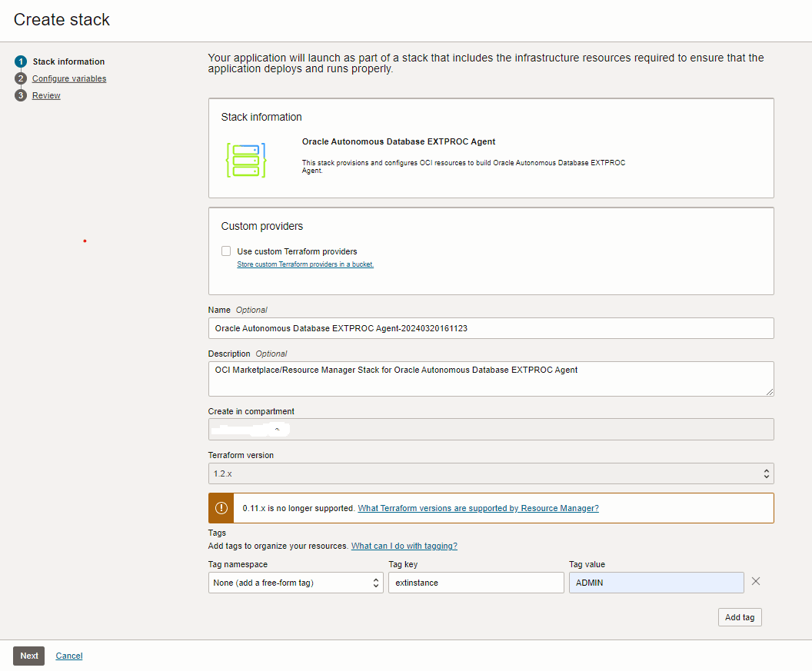Open the supported Terraform versions link

click(x=478, y=508)
